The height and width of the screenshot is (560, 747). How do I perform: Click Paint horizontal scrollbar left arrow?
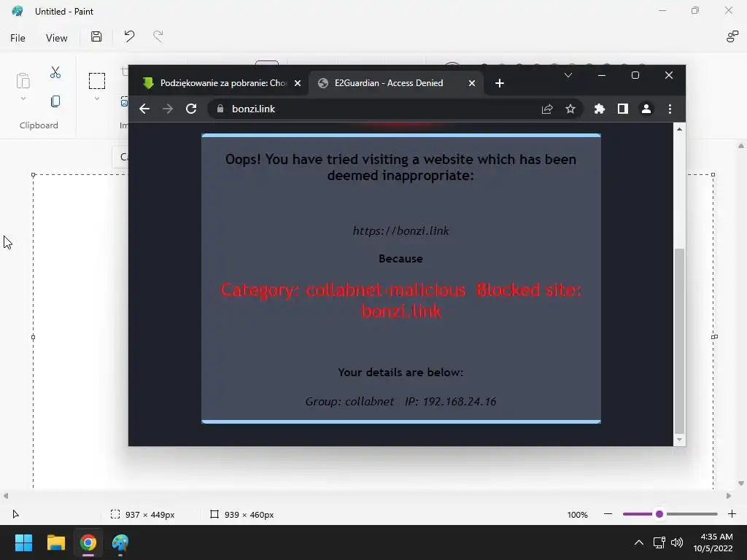6,496
